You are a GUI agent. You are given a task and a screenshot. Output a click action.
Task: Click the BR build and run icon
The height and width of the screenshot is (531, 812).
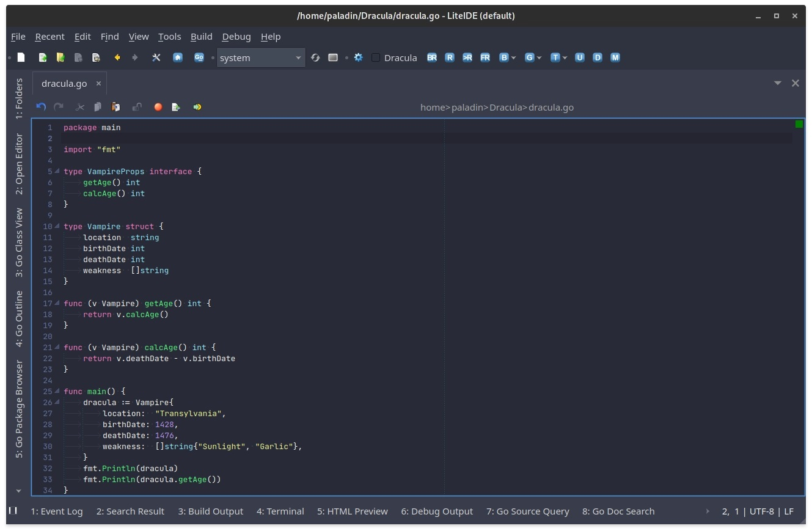(432, 57)
